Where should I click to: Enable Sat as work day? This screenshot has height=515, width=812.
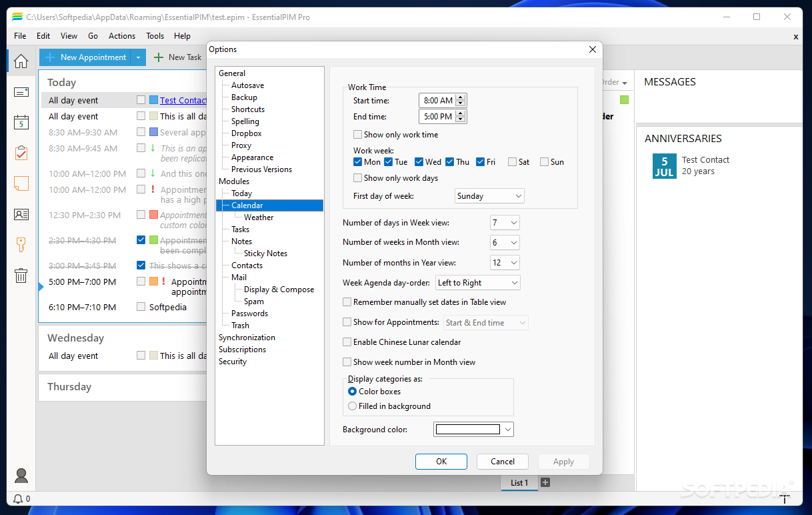click(x=512, y=162)
